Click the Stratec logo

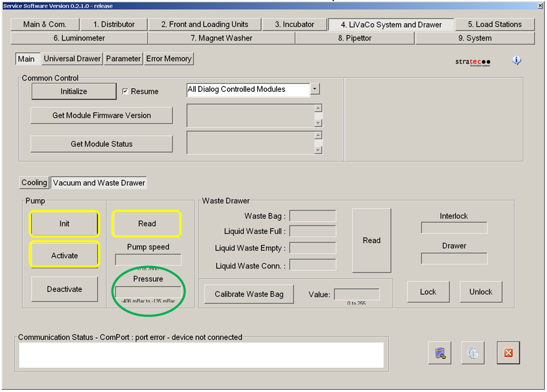click(x=473, y=62)
